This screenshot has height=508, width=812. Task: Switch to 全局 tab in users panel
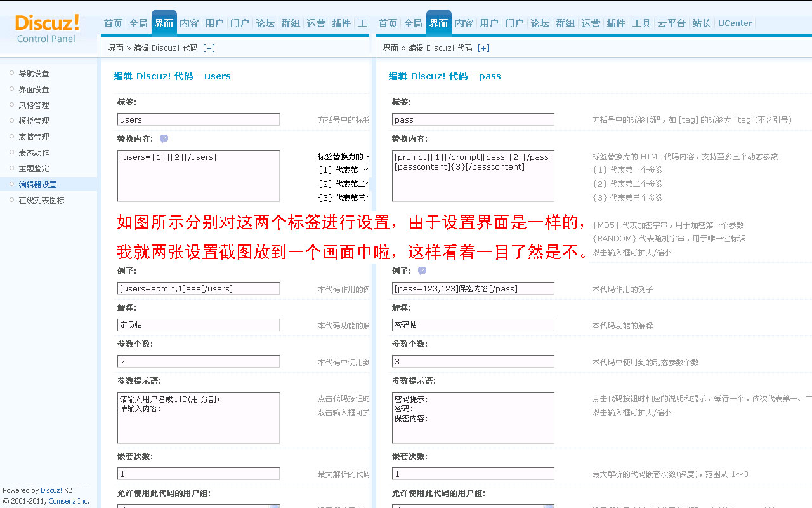138,23
